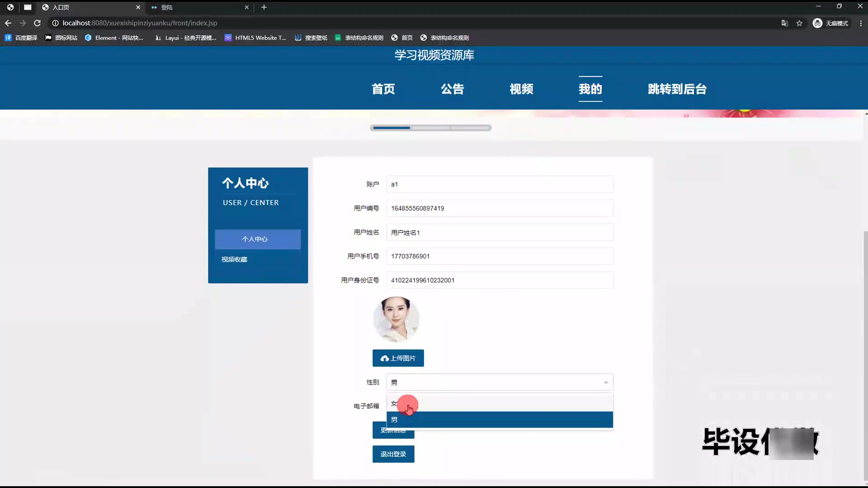Click the browser forward arrow
This screenshot has height=488, width=868.
click(x=23, y=23)
